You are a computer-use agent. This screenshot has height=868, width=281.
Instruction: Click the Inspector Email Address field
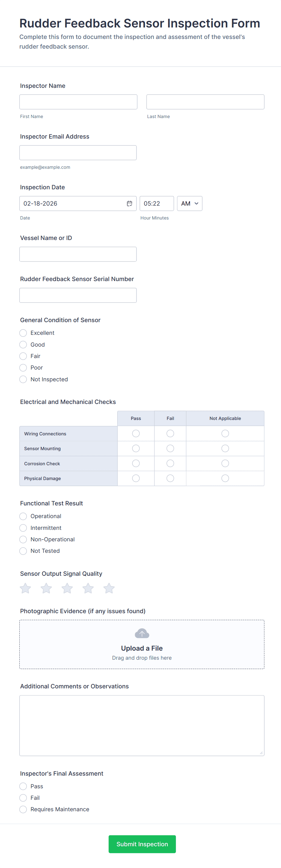(78, 153)
